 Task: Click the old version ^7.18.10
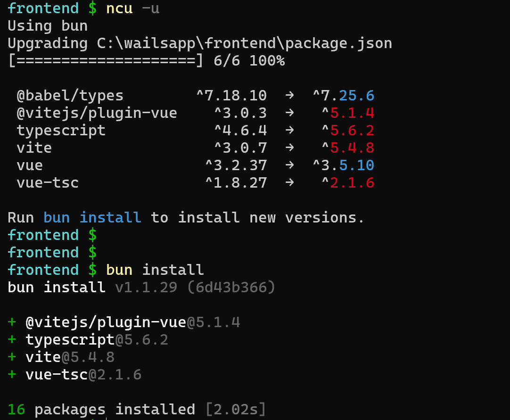click(x=231, y=96)
